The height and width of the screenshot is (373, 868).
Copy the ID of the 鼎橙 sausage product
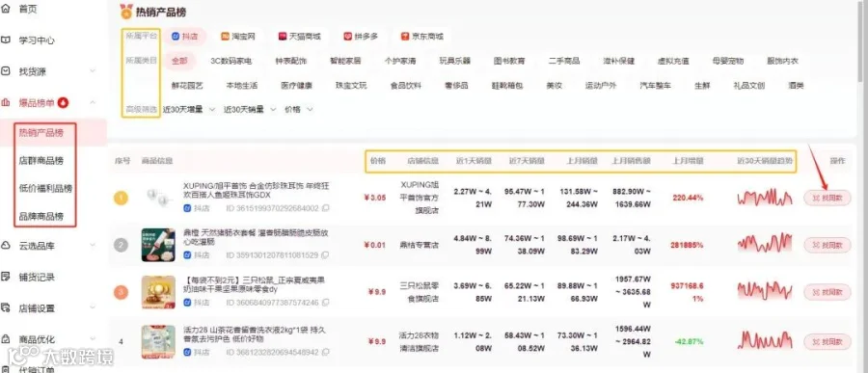326,255
